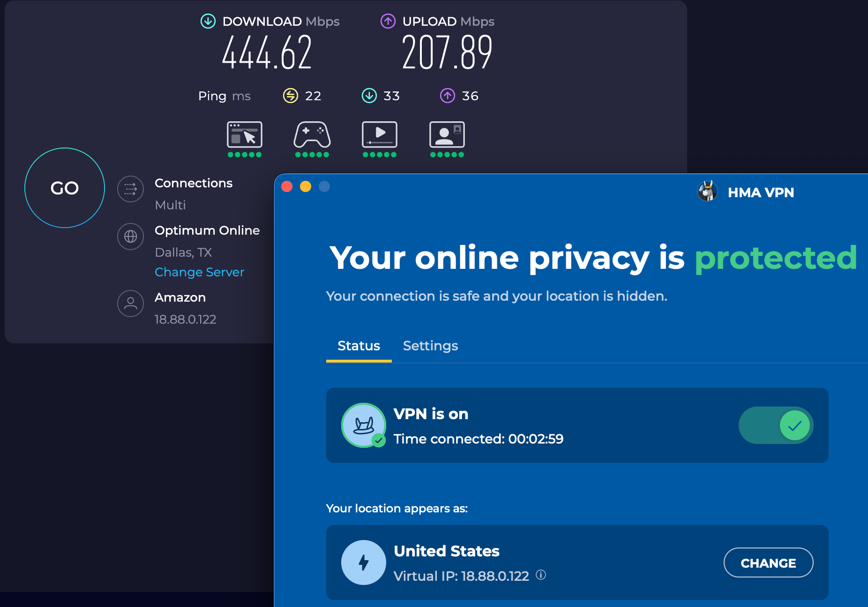Click CHANGE to pick another country

pos(768,563)
